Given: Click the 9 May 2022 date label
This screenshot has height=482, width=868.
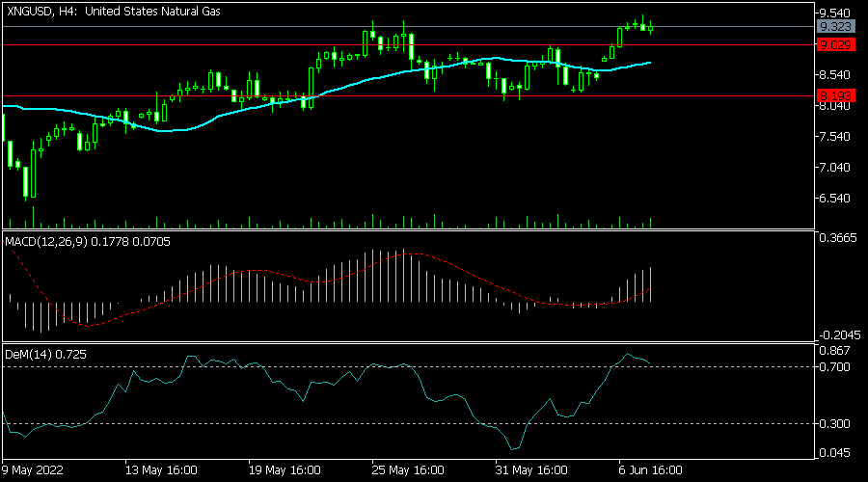Looking at the screenshot, I should point(33,470).
